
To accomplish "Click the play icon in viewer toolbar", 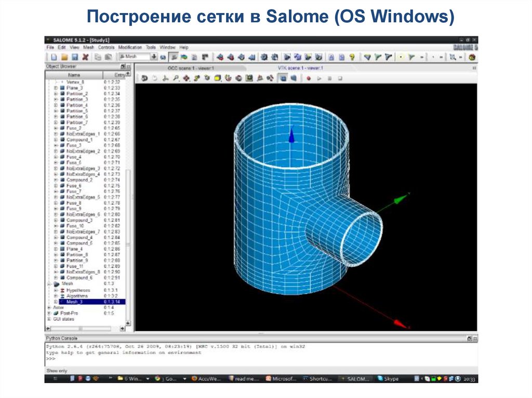I will [319, 78].
